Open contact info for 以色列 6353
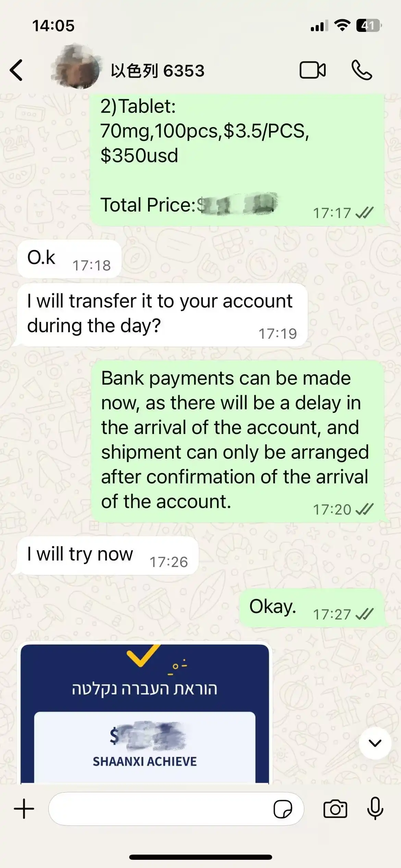The image size is (401, 868). point(158,71)
